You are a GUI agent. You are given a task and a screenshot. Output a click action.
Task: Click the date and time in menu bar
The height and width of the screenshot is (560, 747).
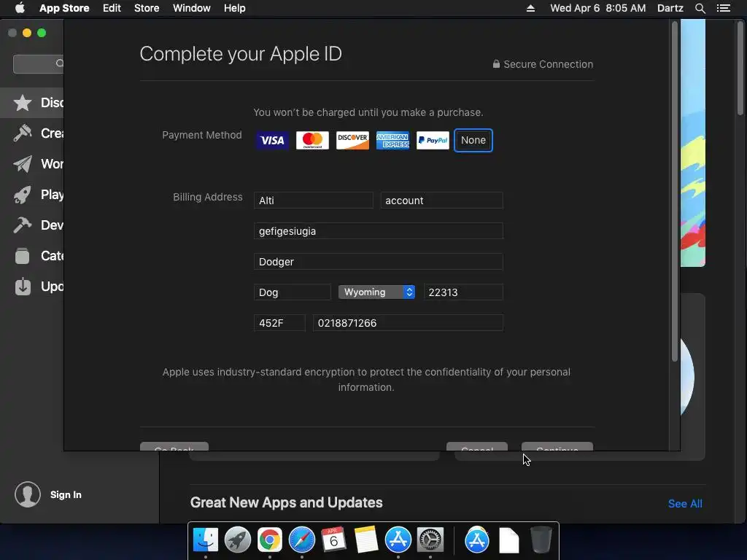[598, 8]
